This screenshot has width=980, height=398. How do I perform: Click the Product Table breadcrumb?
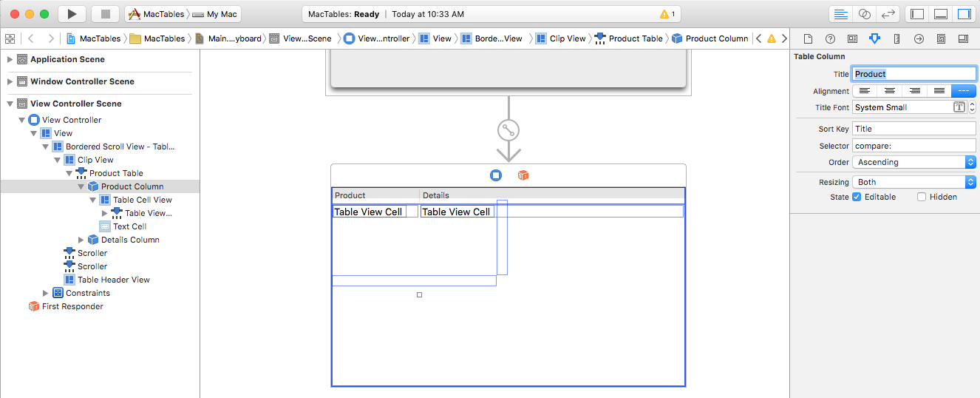(629, 38)
